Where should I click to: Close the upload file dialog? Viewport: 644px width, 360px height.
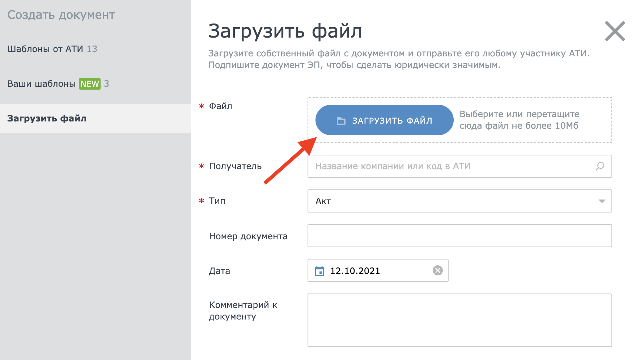pyautogui.click(x=615, y=31)
